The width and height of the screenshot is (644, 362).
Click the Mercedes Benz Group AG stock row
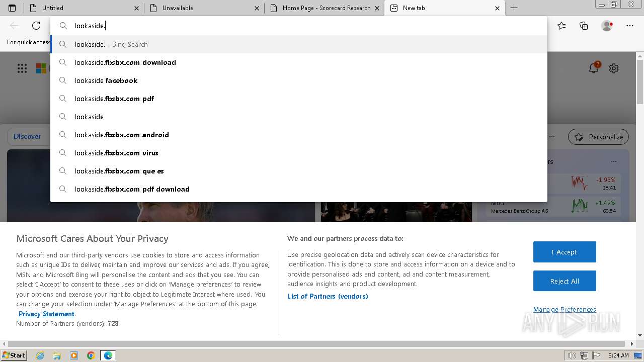(553, 206)
